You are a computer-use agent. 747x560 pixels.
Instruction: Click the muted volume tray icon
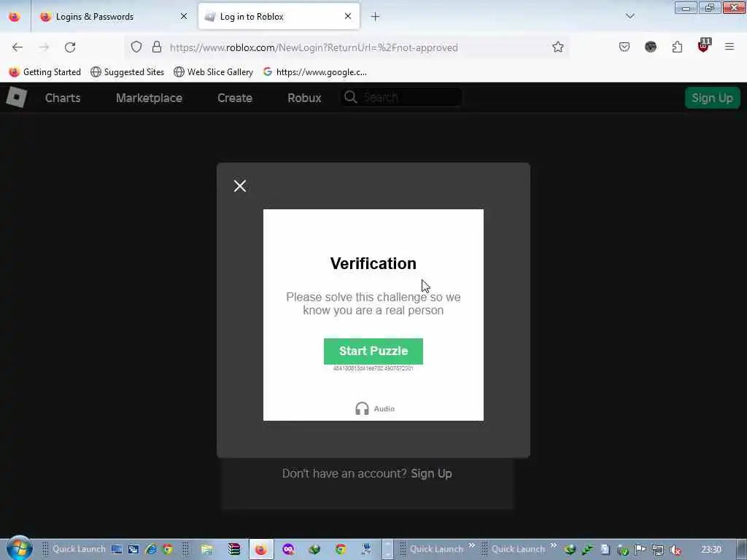tap(675, 550)
